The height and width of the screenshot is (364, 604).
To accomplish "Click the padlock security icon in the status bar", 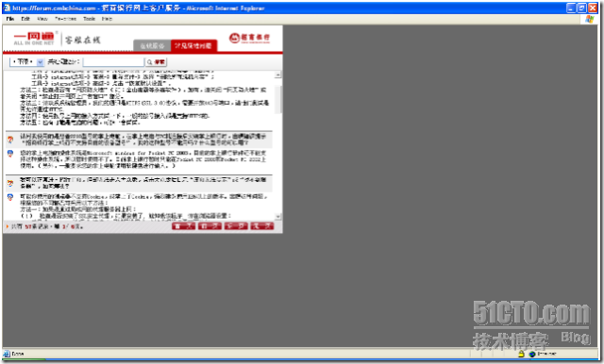I will click(521, 354).
